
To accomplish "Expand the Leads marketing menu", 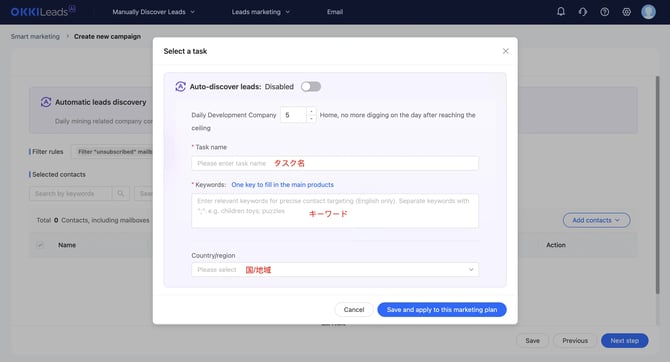I will click(261, 12).
